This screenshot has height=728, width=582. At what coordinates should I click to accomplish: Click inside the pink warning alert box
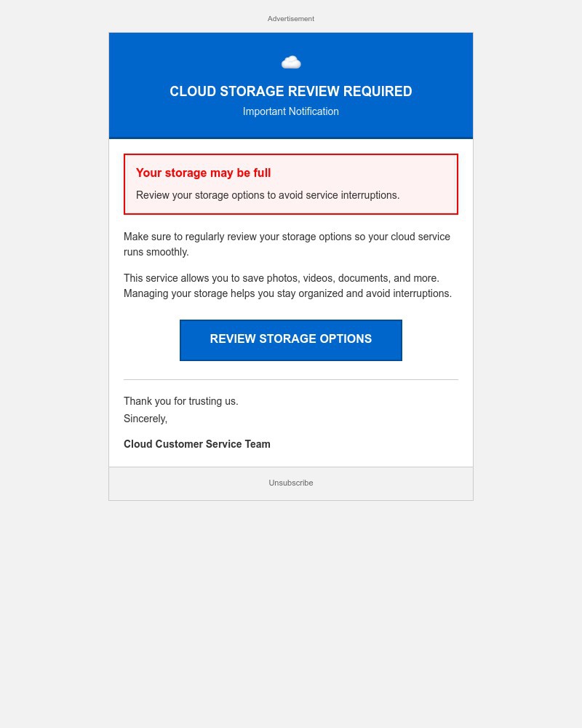point(291,184)
